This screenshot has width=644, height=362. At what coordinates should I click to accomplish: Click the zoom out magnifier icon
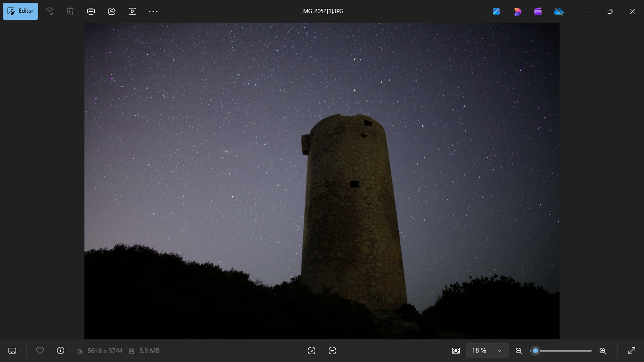pos(519,351)
